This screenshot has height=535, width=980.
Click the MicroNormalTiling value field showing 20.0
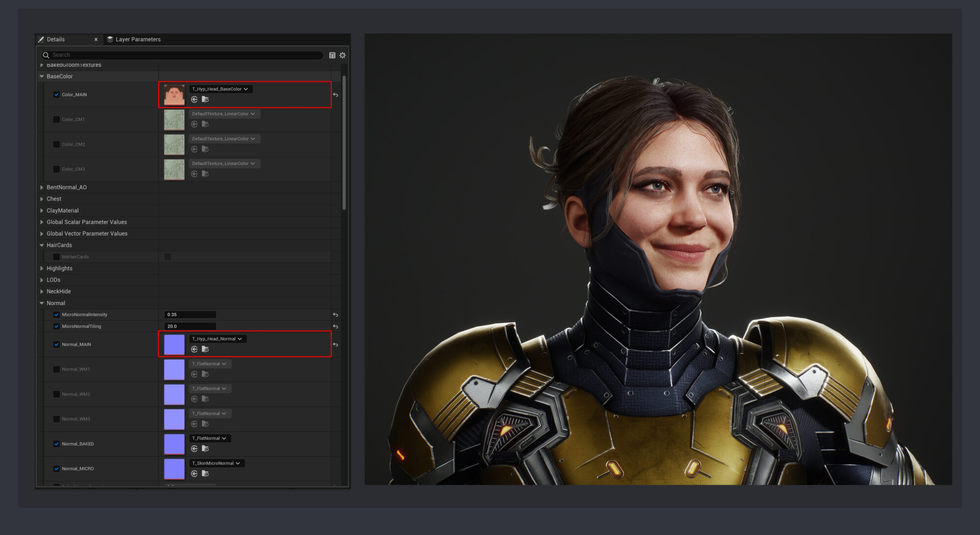pos(190,326)
